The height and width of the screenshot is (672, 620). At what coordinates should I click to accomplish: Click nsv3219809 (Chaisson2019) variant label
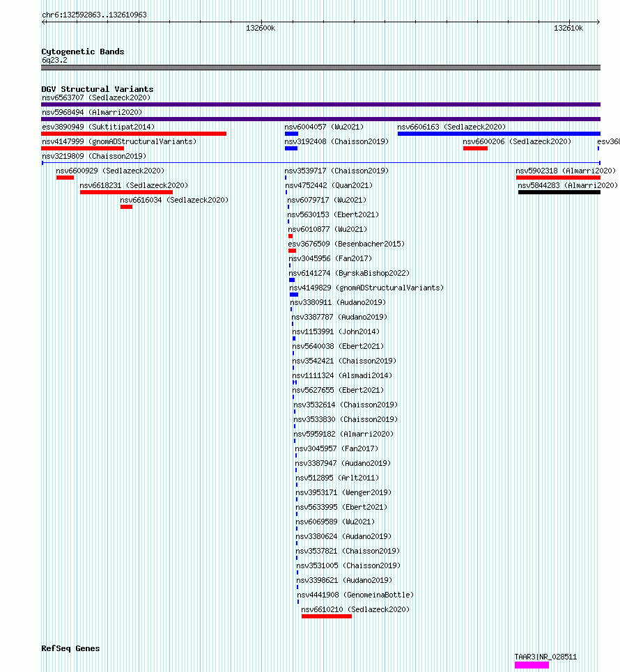[x=94, y=156]
